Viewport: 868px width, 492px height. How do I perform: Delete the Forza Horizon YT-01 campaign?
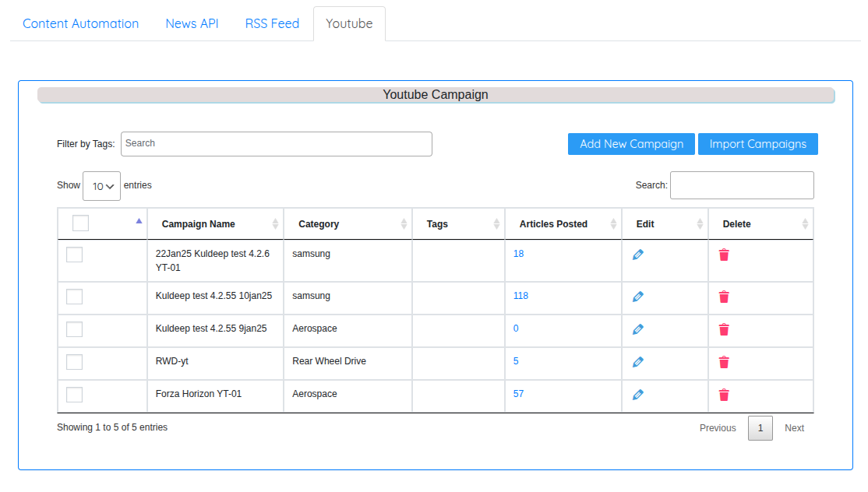click(x=724, y=395)
